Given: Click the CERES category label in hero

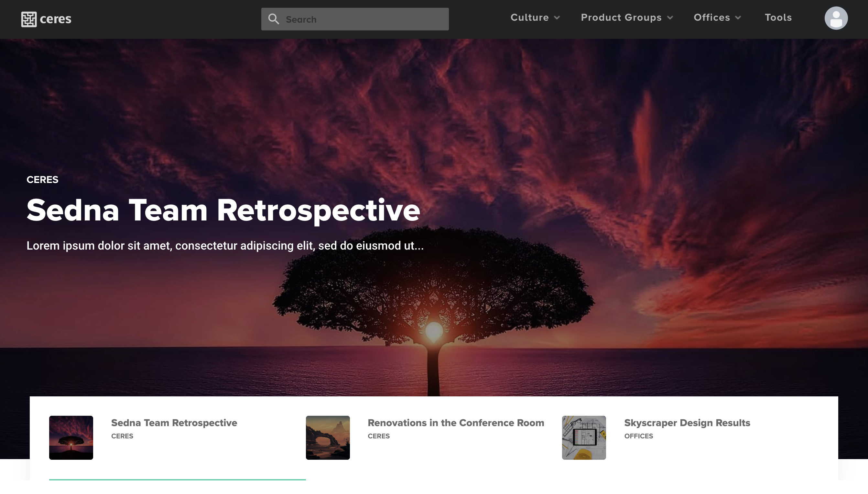Looking at the screenshot, I should pyautogui.click(x=42, y=179).
